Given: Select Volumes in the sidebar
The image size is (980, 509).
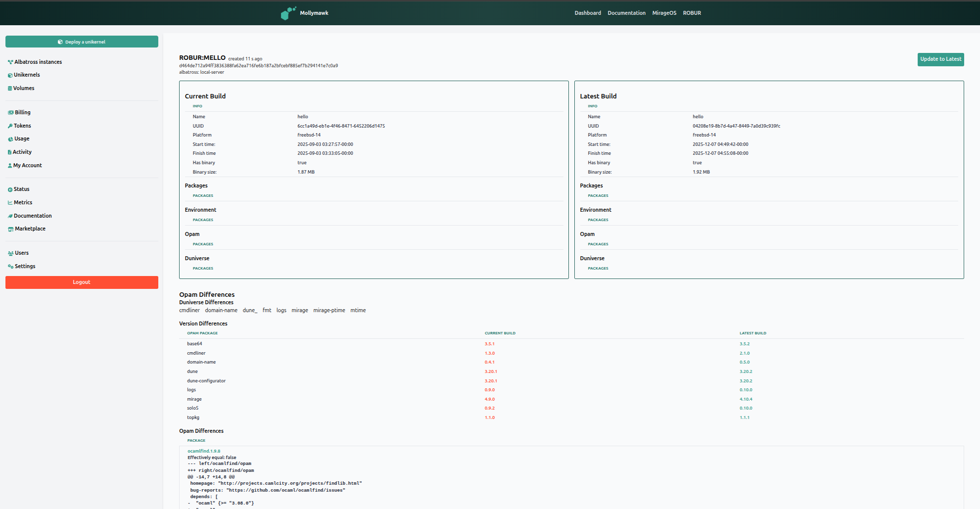Looking at the screenshot, I should click(x=24, y=88).
